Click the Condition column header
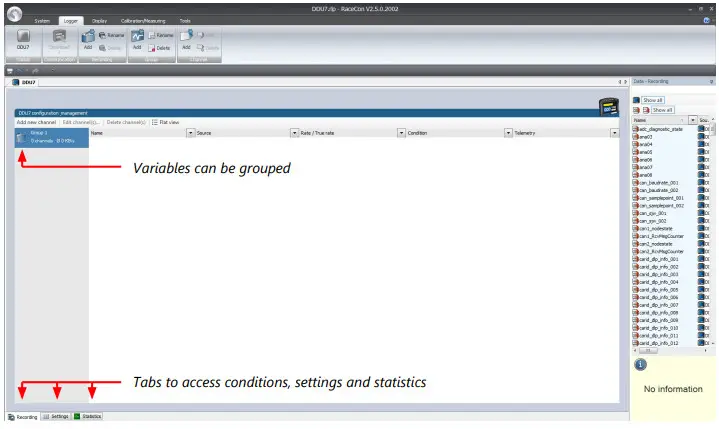This screenshot has width=719, height=429. (455, 133)
